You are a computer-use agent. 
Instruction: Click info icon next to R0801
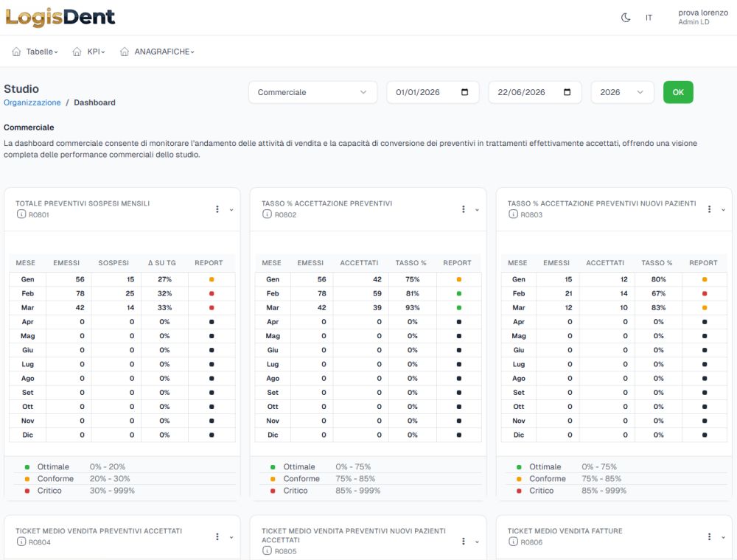(x=21, y=214)
